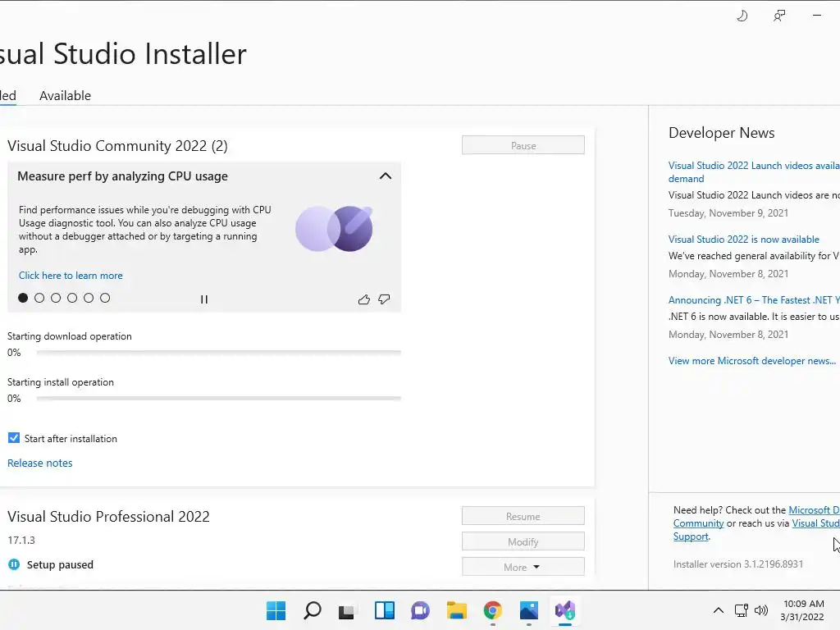
Task: Open the Windows Start menu
Action: [x=276, y=610]
